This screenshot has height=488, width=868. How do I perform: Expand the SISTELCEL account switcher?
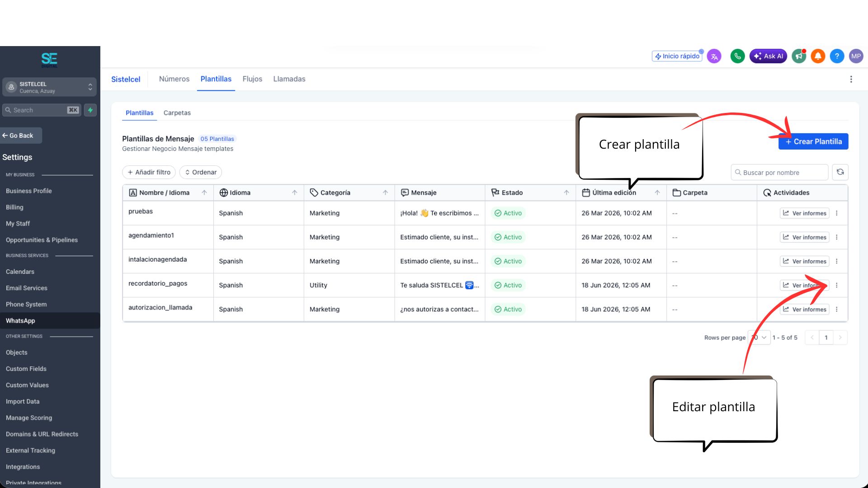[x=49, y=87]
